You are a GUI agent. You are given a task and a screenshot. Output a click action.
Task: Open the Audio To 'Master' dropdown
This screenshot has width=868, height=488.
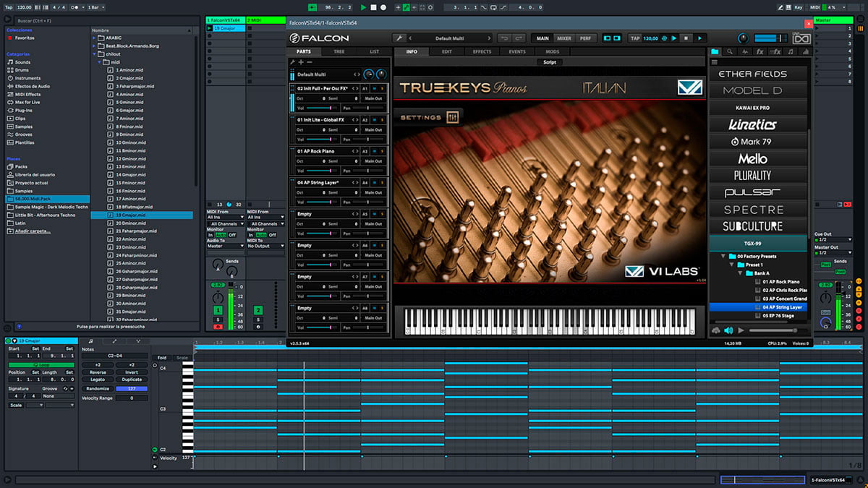[x=226, y=246]
